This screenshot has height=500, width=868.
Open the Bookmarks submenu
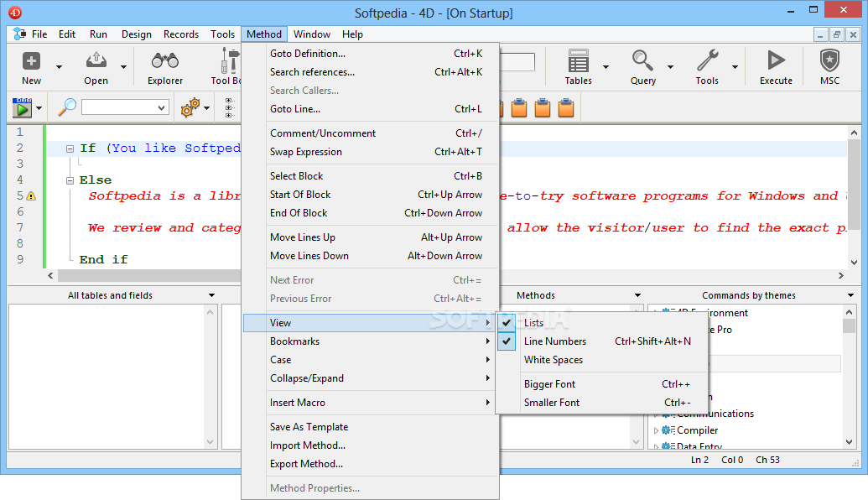(371, 341)
